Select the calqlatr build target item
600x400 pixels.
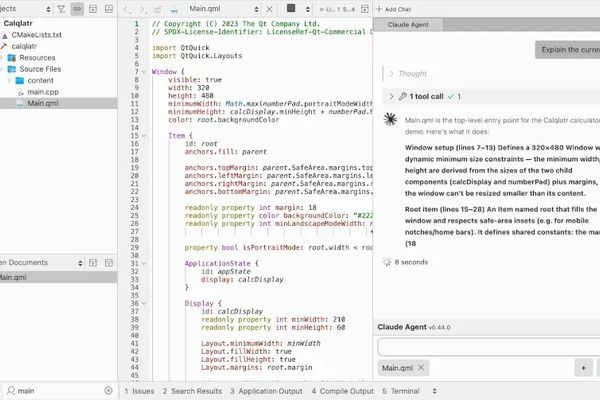pyautogui.click(x=24, y=46)
